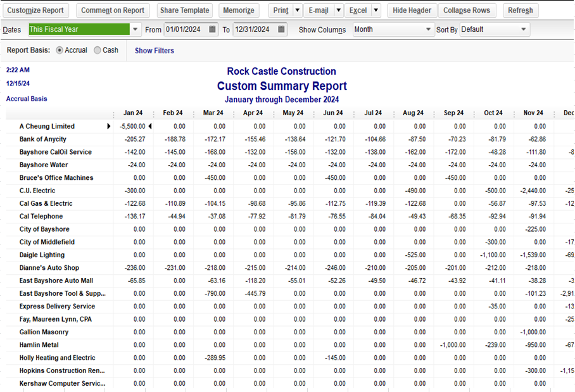Select the Cash report basis
Image resolution: width=575 pixels, height=392 pixels.
[98, 51]
